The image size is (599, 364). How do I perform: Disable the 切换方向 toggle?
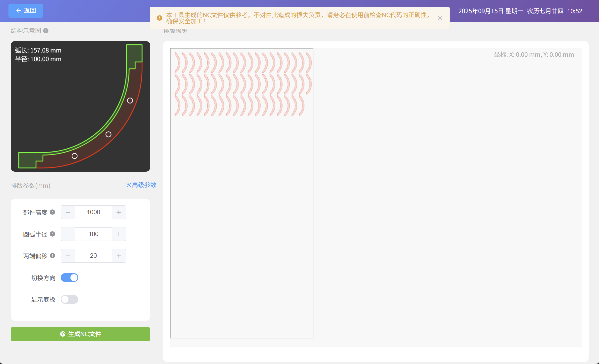click(69, 277)
